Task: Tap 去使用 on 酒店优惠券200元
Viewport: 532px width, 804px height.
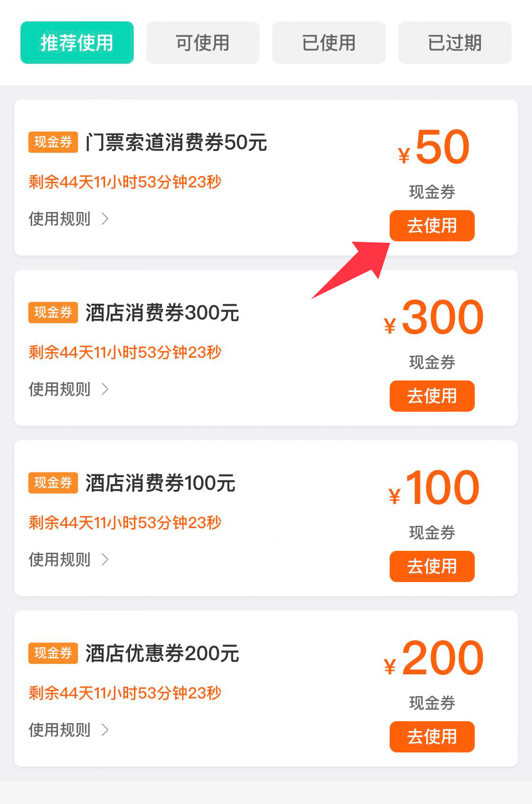Action: pos(432,737)
